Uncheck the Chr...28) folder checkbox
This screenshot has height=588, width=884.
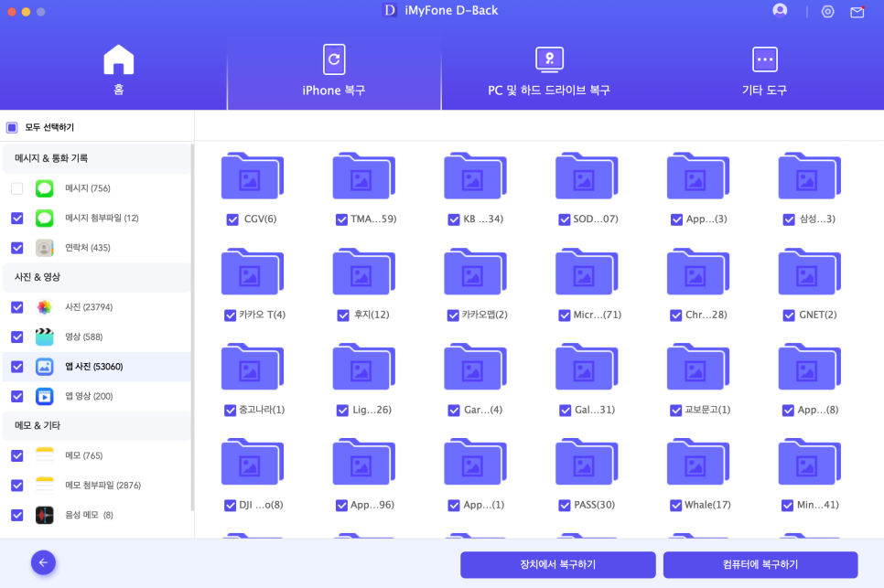point(676,315)
